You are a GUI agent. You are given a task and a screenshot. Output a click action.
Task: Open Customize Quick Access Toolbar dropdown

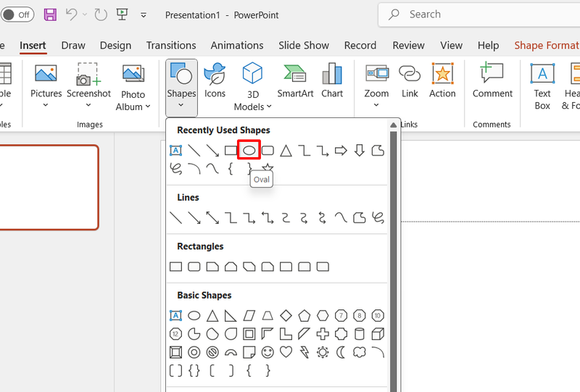pos(144,15)
